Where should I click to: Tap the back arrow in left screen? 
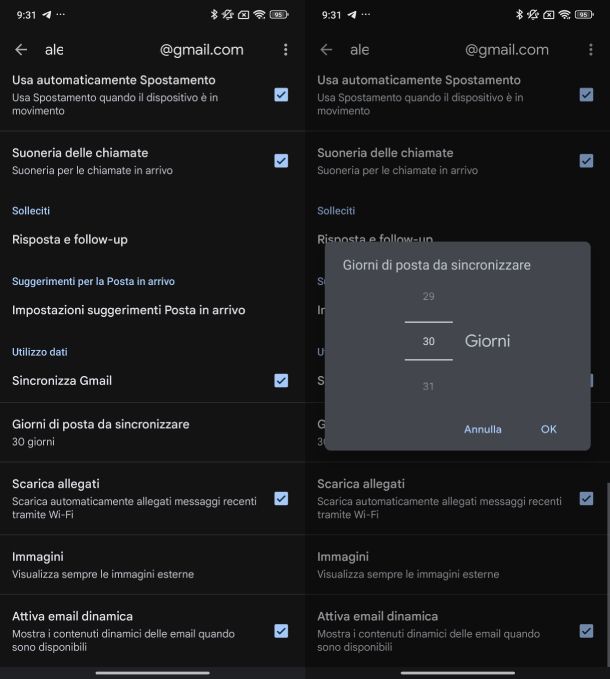pos(21,50)
